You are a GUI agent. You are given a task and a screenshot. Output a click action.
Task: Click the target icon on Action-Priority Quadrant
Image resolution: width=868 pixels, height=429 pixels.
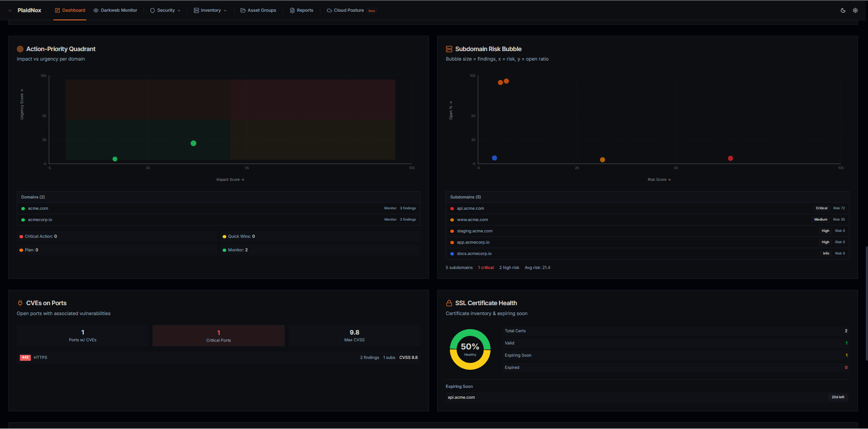(19, 49)
